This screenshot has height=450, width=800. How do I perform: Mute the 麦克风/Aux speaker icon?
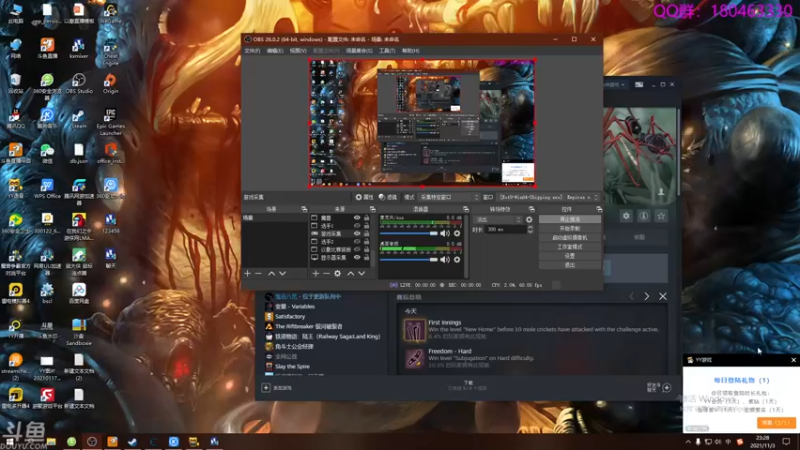coord(445,233)
